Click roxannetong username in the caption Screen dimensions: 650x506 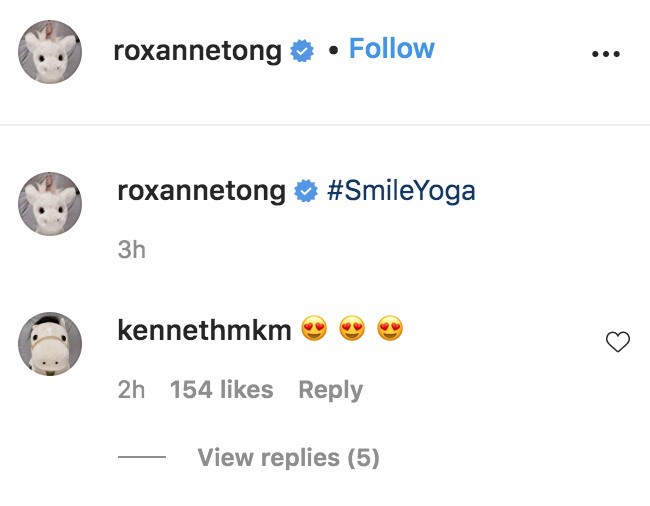201,191
